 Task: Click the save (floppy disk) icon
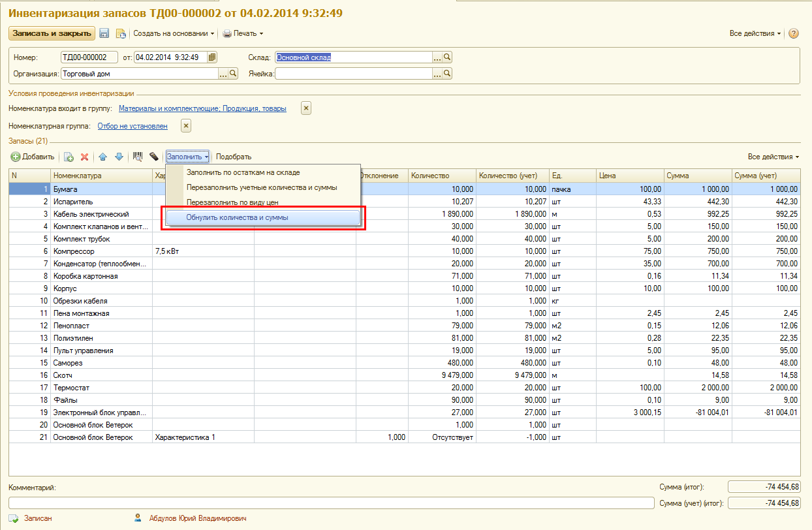tap(104, 33)
